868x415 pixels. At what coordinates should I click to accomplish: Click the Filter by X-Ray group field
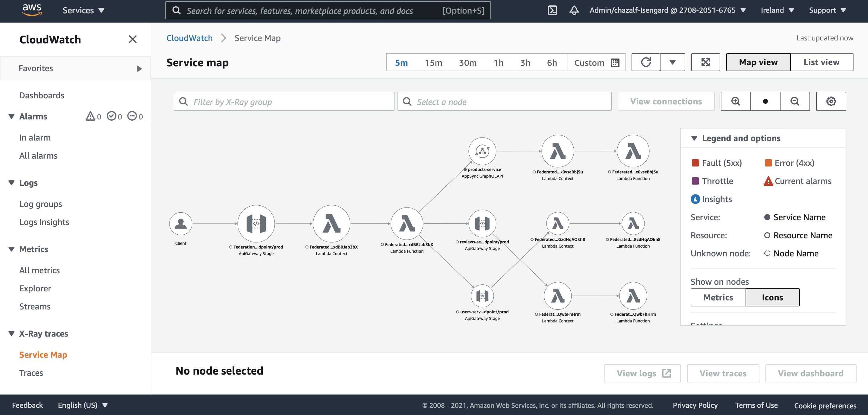coord(284,102)
